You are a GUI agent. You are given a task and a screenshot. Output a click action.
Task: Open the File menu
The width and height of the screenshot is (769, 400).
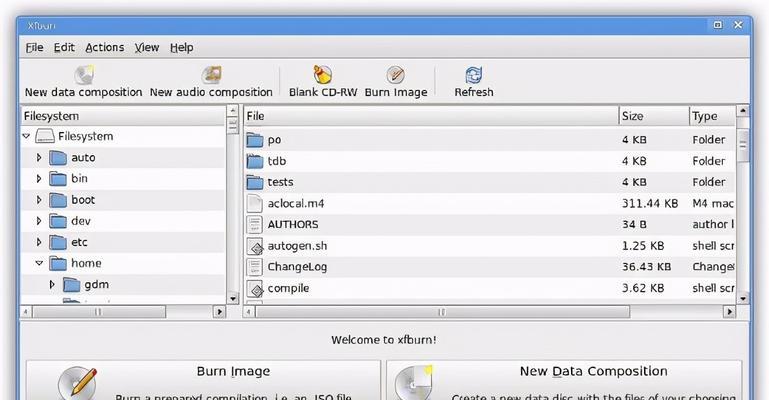point(34,48)
